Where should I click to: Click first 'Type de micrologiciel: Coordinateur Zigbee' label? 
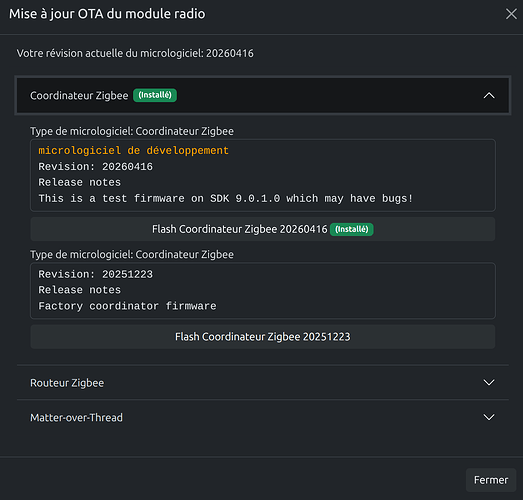pos(132,131)
